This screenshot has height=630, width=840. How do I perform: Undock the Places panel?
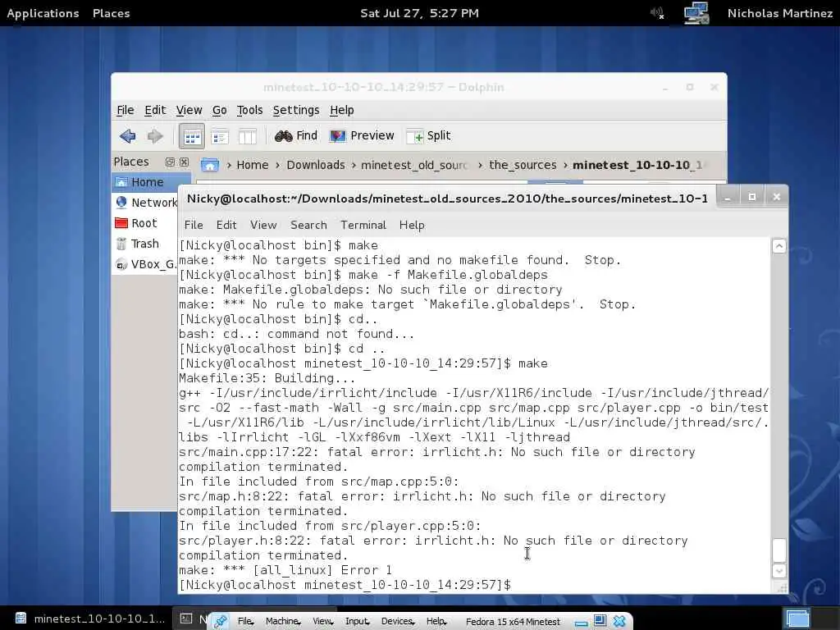(170, 162)
